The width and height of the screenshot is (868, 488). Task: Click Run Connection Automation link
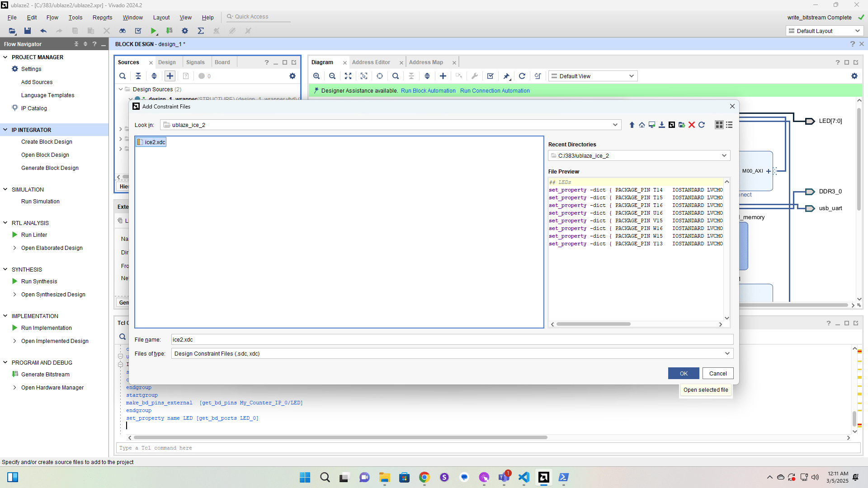[x=495, y=91]
